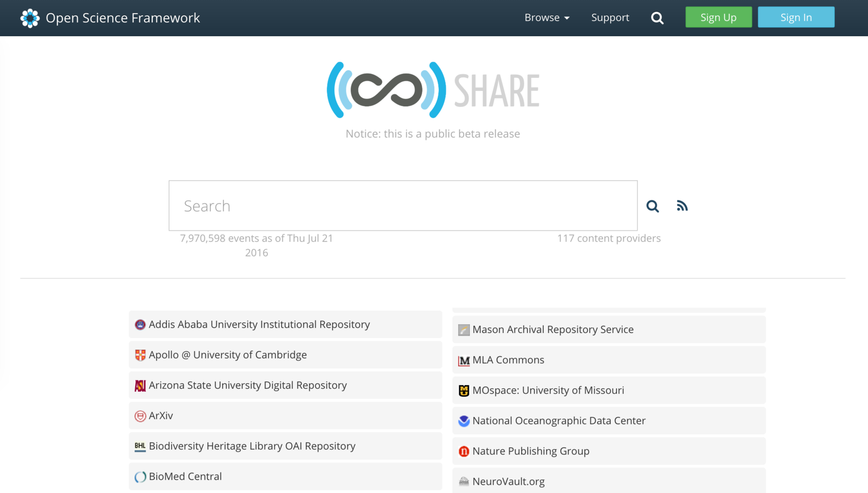This screenshot has width=868, height=493.
Task: Click the public beta release notice text
Action: point(433,134)
